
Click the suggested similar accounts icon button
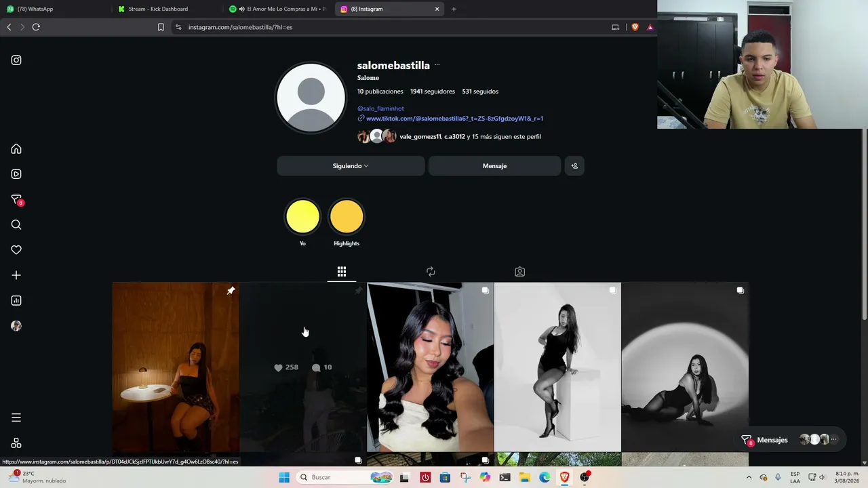[574, 166]
